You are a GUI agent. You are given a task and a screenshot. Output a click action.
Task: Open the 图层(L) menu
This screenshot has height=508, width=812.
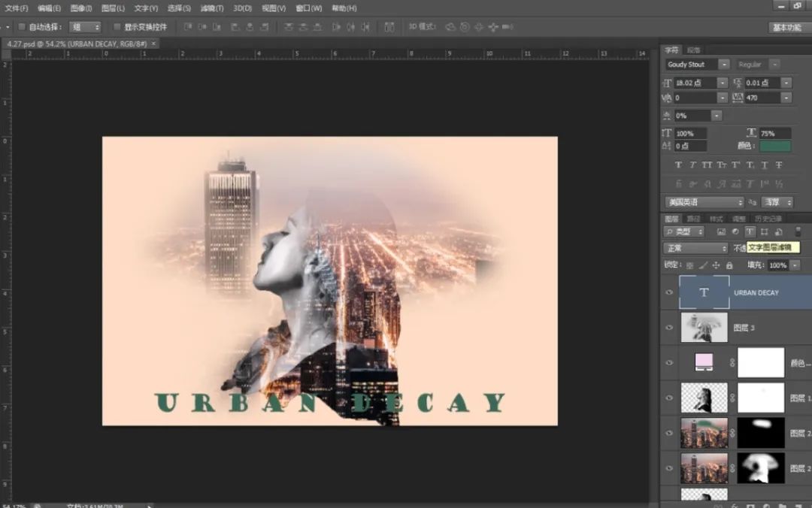pos(113,8)
